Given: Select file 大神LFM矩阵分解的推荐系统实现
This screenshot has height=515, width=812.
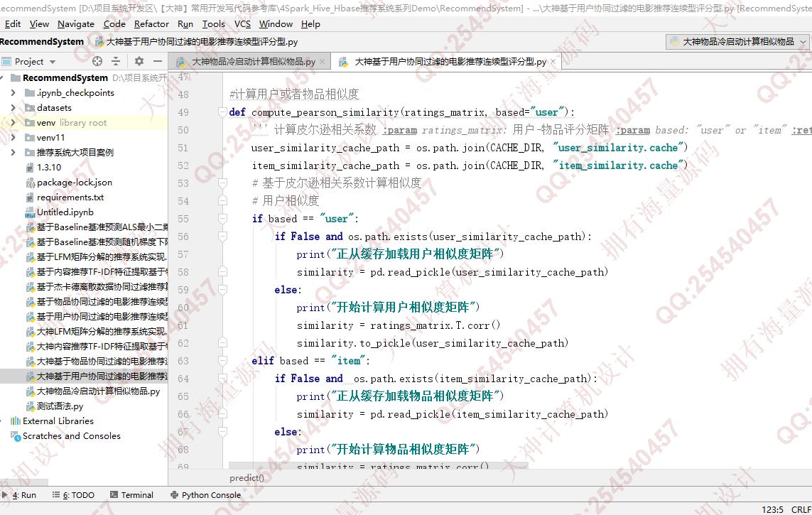Looking at the screenshot, I should 97,331.
